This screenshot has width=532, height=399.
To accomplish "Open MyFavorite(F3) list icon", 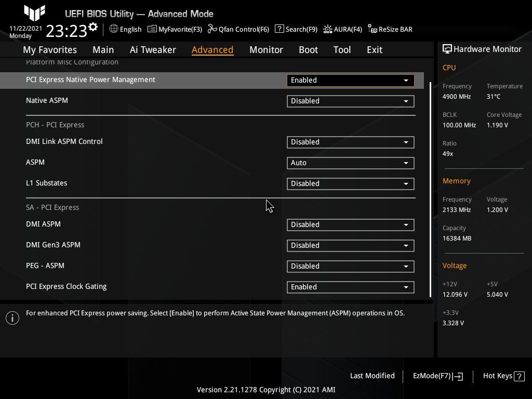I will 152,29.
